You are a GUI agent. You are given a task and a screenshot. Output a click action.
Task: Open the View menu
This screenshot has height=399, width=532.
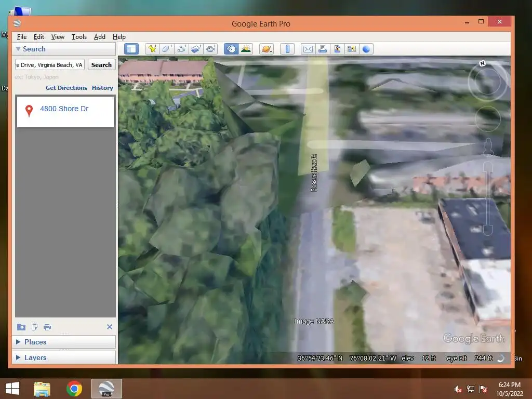58,37
